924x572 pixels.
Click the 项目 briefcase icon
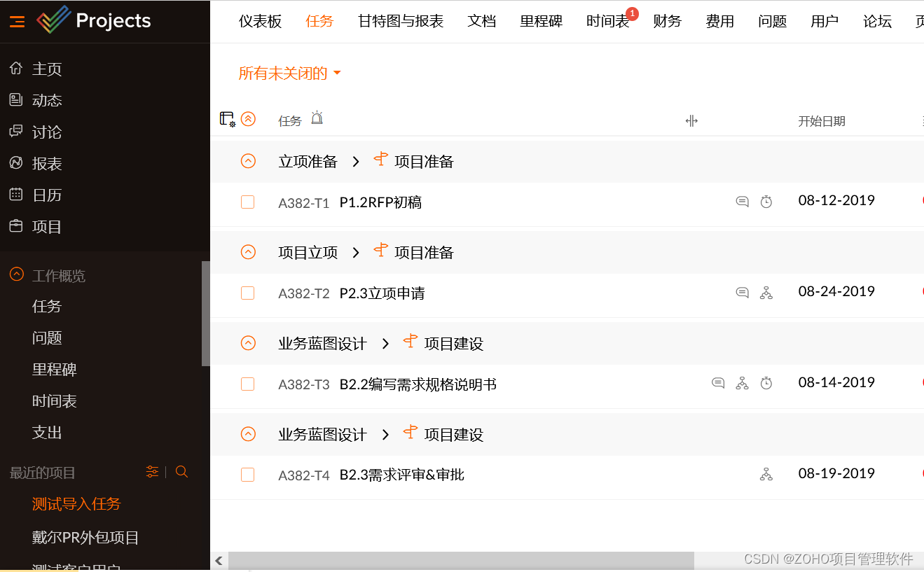point(15,226)
